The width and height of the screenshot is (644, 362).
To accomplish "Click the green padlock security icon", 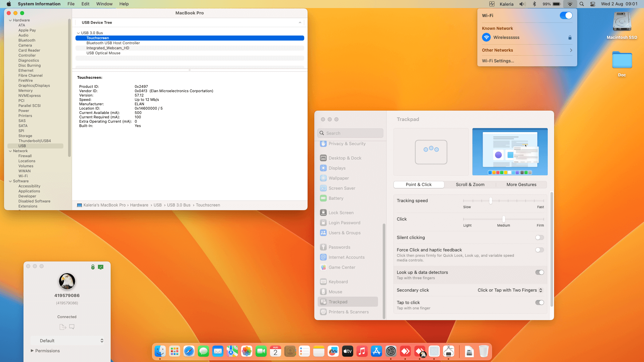I will point(93,267).
